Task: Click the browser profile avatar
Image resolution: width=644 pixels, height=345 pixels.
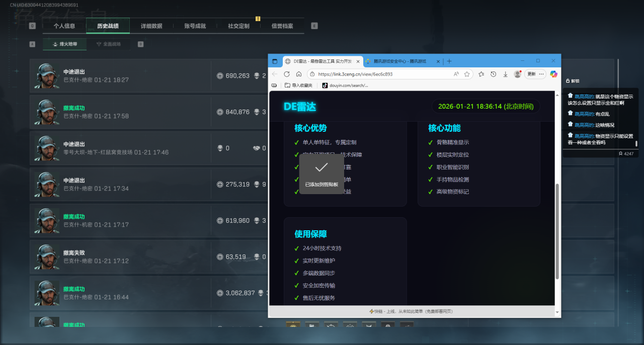Action: click(517, 74)
